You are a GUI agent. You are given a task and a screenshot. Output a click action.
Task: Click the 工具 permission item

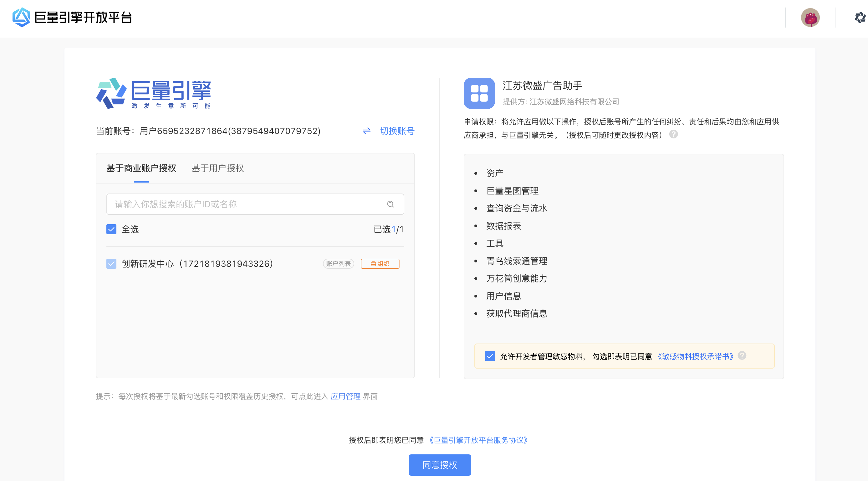click(x=495, y=244)
